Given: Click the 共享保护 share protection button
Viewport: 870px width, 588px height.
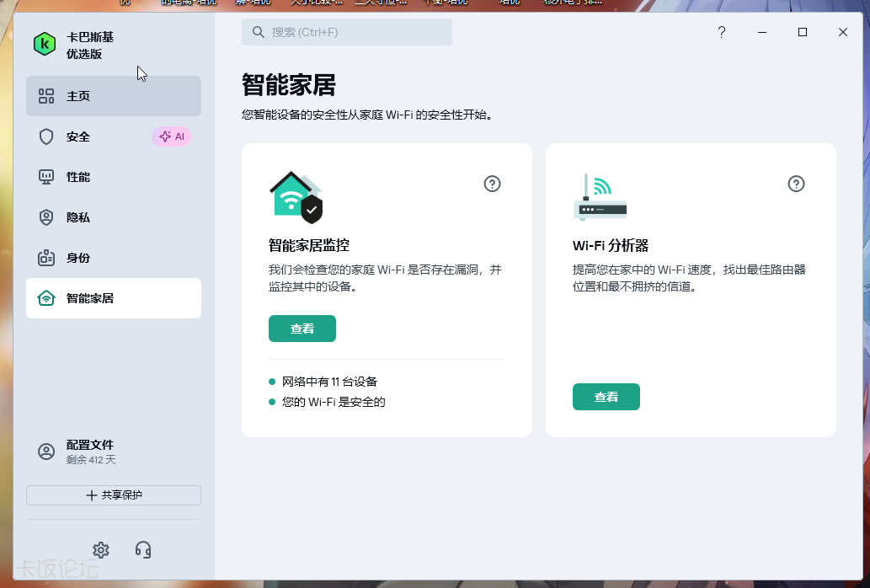Looking at the screenshot, I should coord(113,495).
